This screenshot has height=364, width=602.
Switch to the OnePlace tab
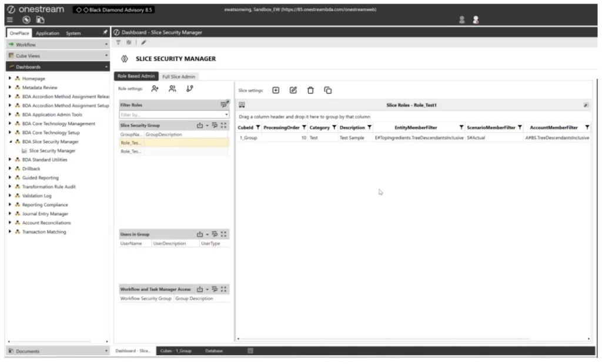pos(19,33)
